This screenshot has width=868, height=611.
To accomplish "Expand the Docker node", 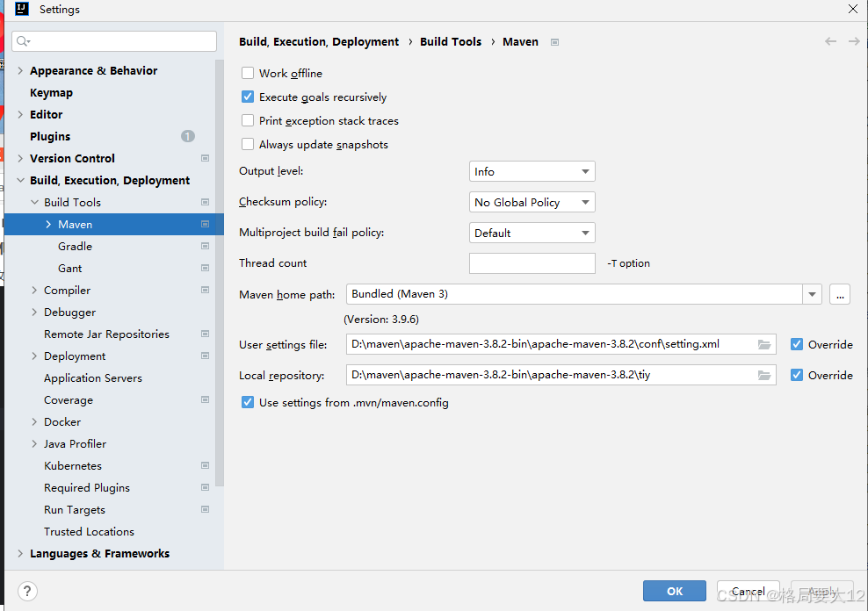I will 34,422.
